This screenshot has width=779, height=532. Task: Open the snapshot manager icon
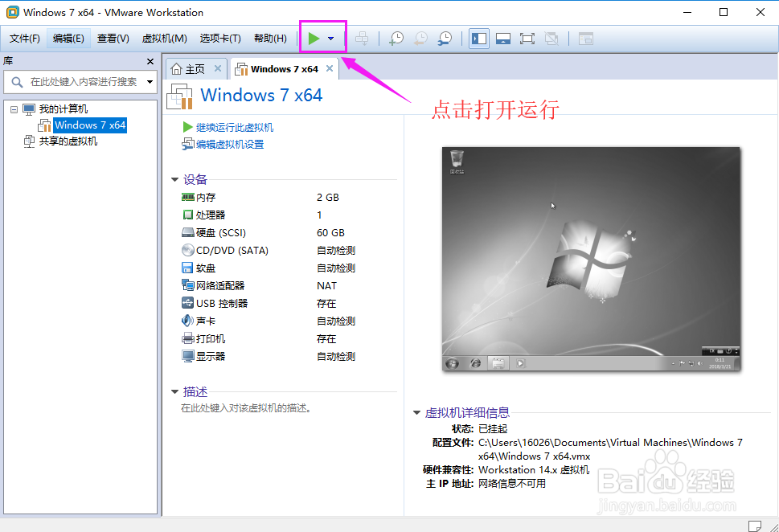coord(445,39)
